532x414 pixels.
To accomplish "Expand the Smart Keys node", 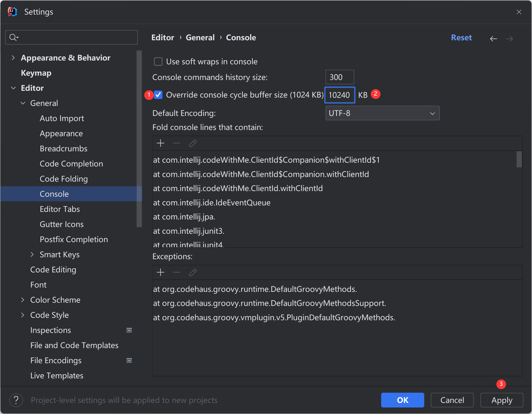I will click(x=32, y=254).
